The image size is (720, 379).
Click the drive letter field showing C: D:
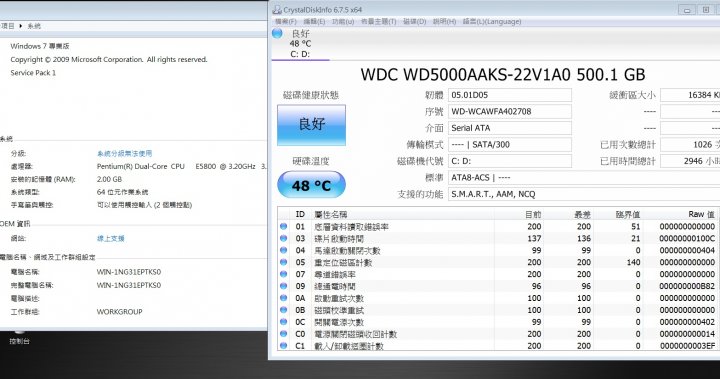tap(510, 161)
